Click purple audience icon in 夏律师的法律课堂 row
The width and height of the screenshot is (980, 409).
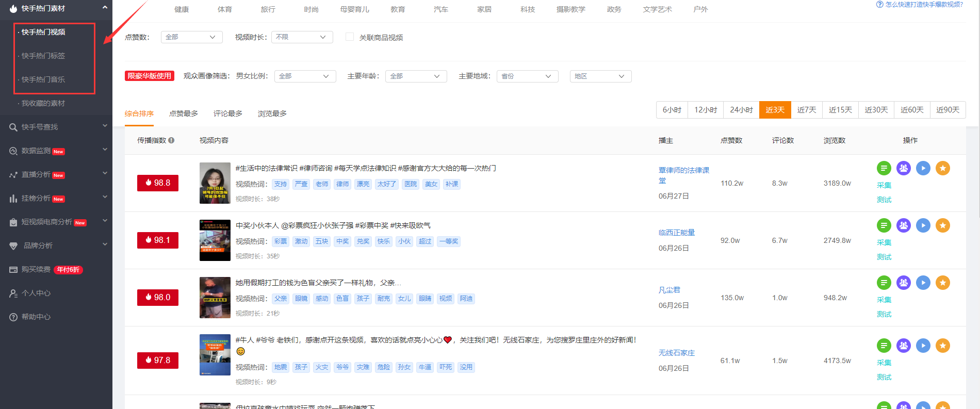pos(904,168)
